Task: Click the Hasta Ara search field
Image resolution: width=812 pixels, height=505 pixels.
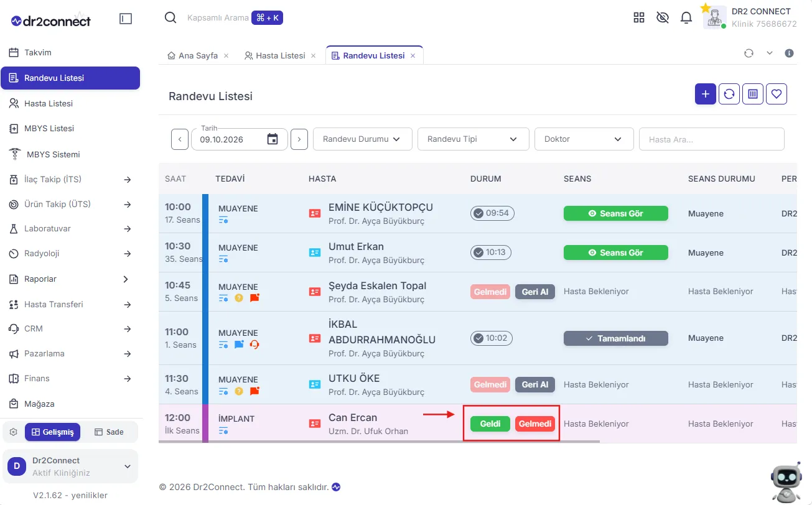Action: click(x=712, y=139)
